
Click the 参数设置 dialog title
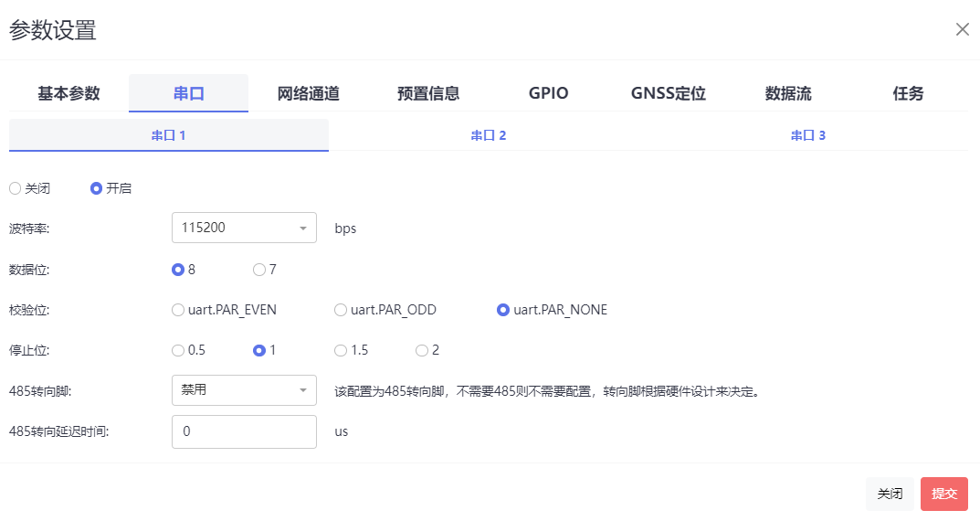click(52, 30)
